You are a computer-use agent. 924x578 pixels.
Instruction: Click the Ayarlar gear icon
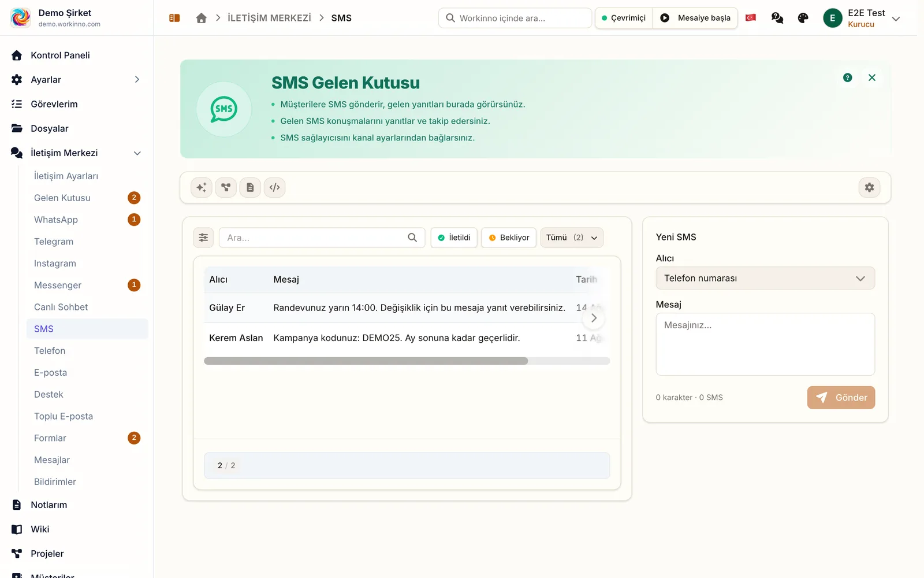tap(17, 80)
